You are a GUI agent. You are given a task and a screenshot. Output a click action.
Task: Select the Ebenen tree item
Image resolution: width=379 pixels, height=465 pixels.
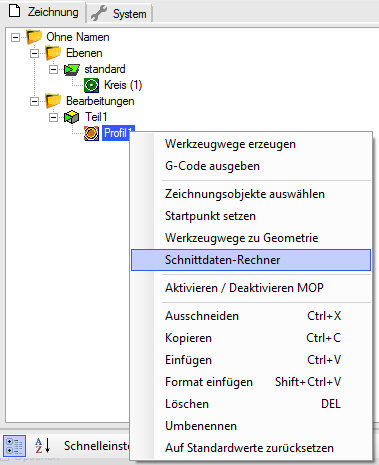point(84,53)
